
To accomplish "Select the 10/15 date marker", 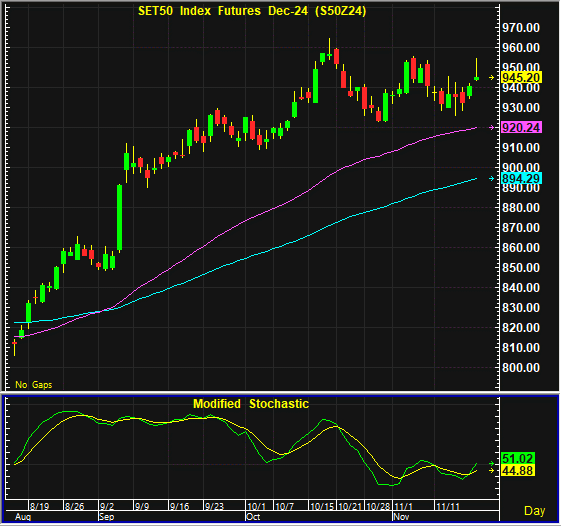I will click(321, 507).
